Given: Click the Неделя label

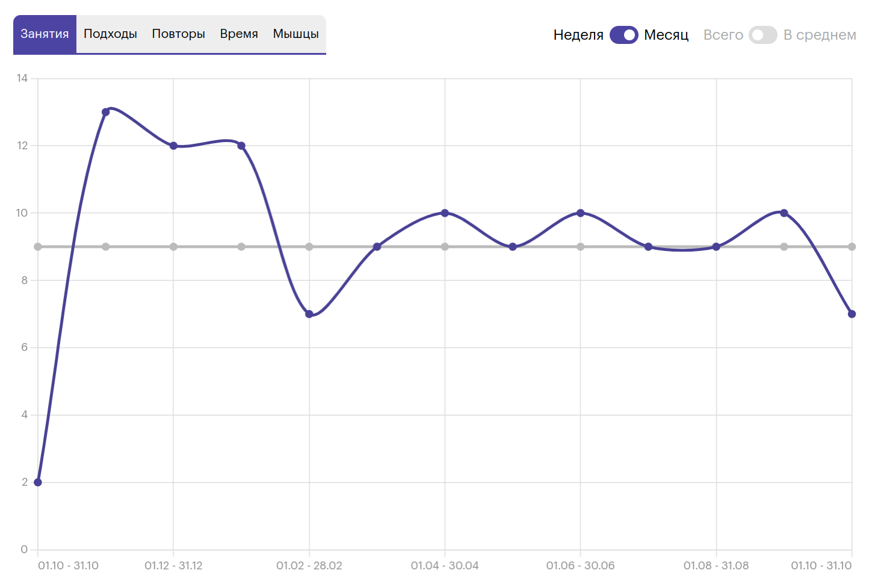Looking at the screenshot, I should pos(578,35).
